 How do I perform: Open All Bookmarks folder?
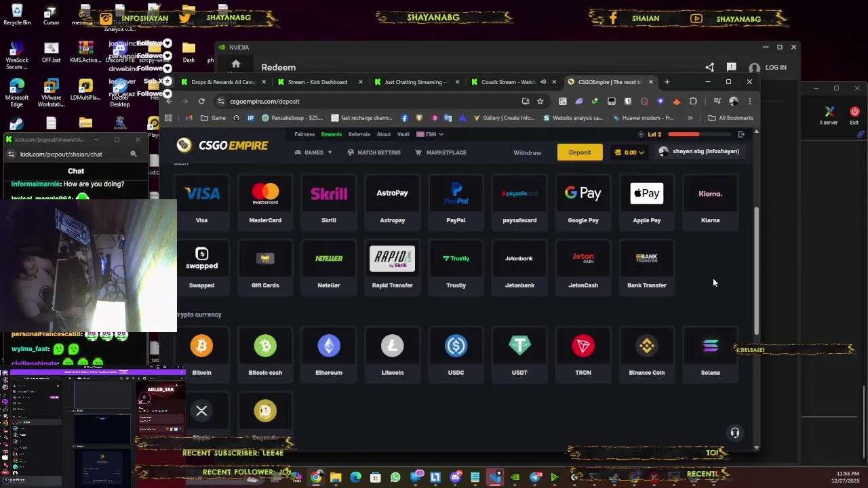point(731,118)
